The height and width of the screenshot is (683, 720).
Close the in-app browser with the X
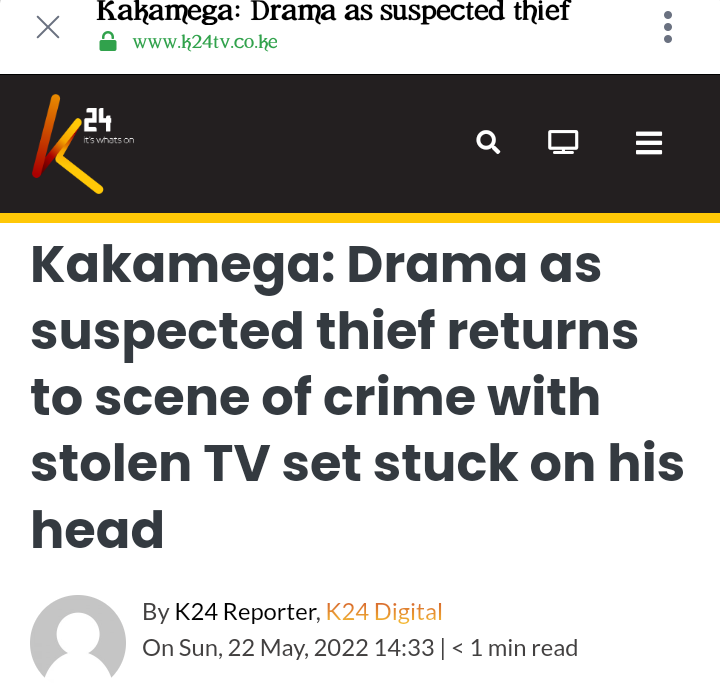pyautogui.click(x=48, y=27)
